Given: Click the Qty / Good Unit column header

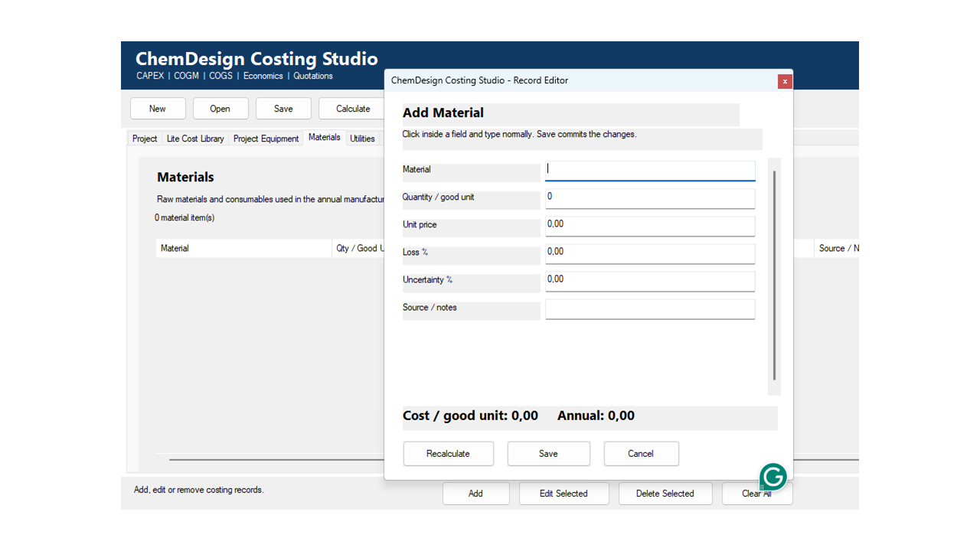Looking at the screenshot, I should tap(358, 249).
